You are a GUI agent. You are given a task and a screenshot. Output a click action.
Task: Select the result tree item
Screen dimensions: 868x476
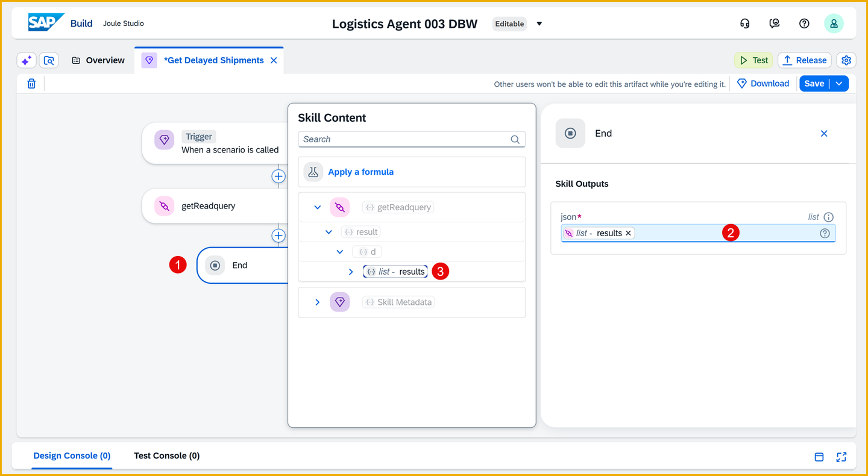(x=361, y=232)
